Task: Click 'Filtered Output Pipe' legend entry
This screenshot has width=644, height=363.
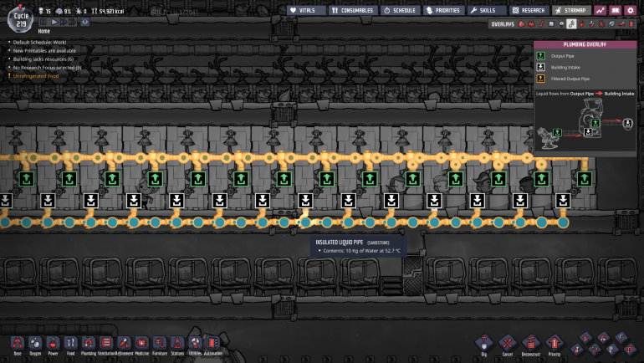Action: click(570, 79)
